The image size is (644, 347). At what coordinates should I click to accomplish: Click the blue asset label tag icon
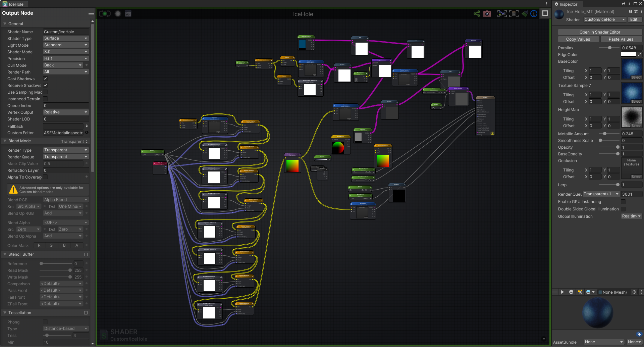tap(639, 334)
